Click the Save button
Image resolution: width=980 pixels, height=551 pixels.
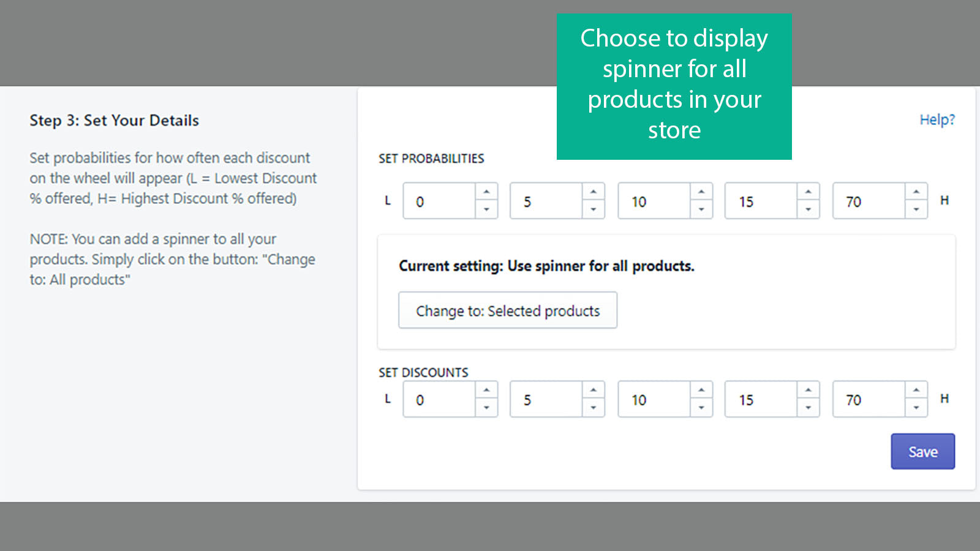pyautogui.click(x=922, y=451)
